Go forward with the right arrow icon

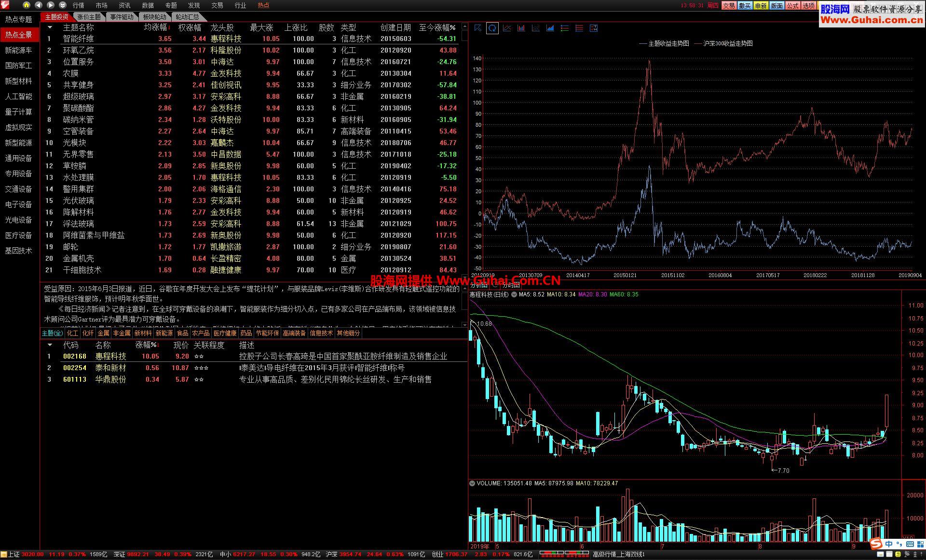click(x=51, y=5)
